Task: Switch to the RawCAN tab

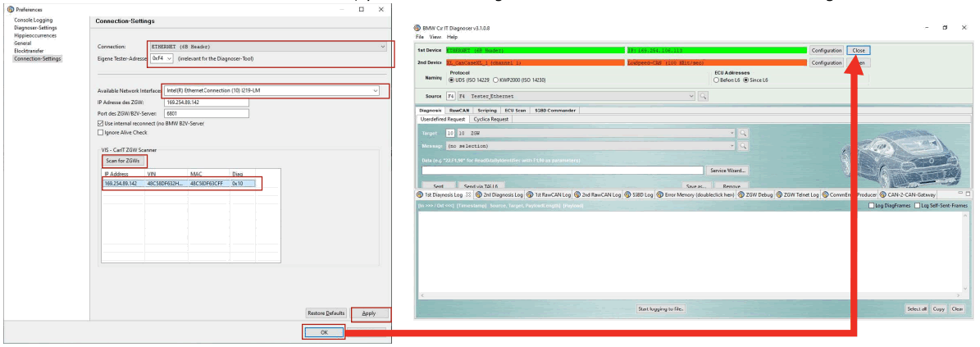Action: 459,110
